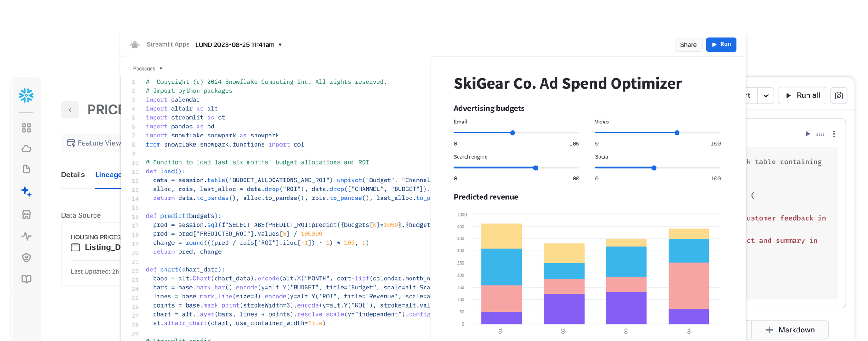Adjust the Video budget slider handle

[x=677, y=133]
